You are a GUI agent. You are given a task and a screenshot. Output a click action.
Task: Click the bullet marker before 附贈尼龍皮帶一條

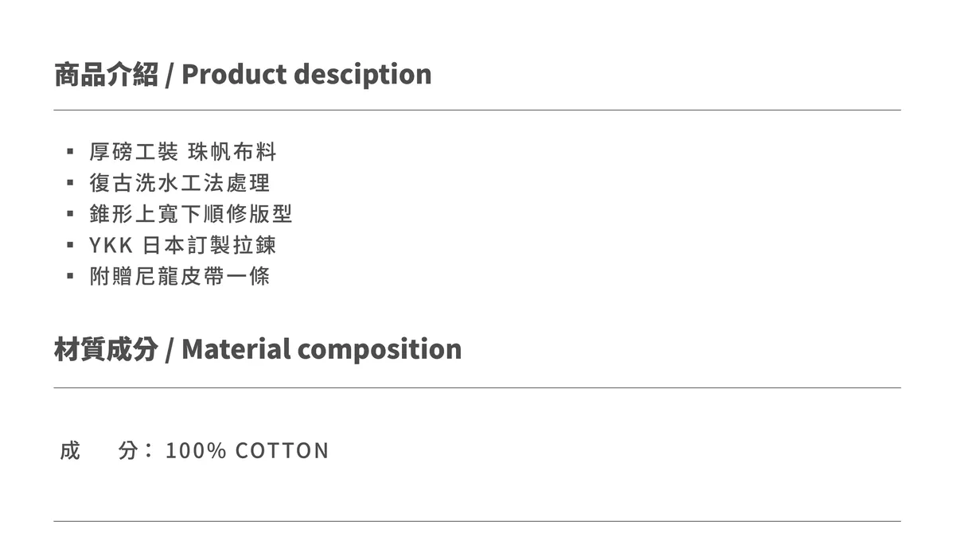pyautogui.click(x=70, y=276)
